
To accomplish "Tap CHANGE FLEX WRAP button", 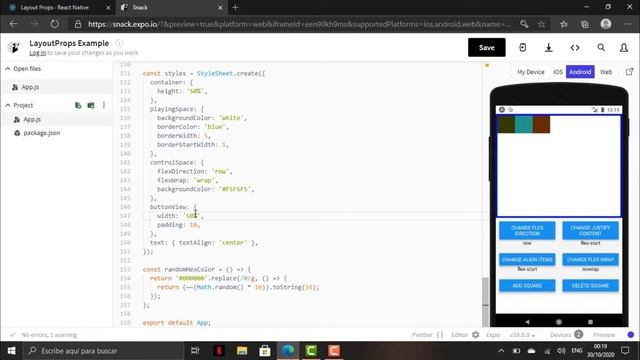I will 590,260.
